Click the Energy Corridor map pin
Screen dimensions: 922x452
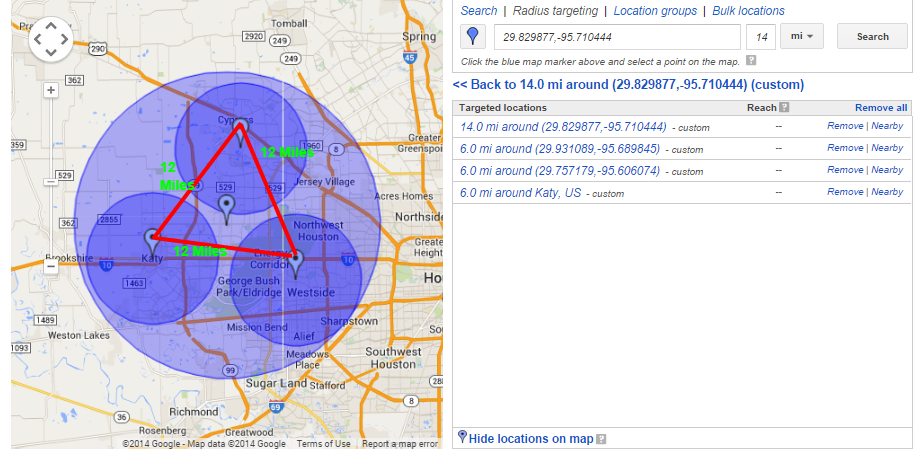(295, 263)
